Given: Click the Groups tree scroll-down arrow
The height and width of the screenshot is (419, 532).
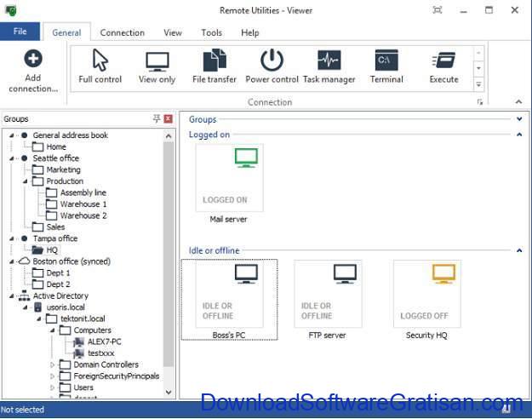Looking at the screenshot, I should click(x=169, y=392).
